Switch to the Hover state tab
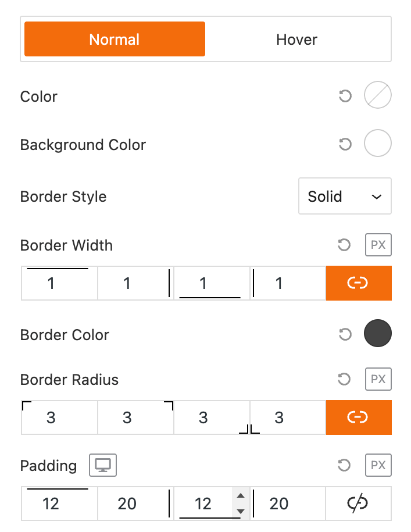Image resolution: width=411 pixels, height=532 pixels. tap(297, 40)
